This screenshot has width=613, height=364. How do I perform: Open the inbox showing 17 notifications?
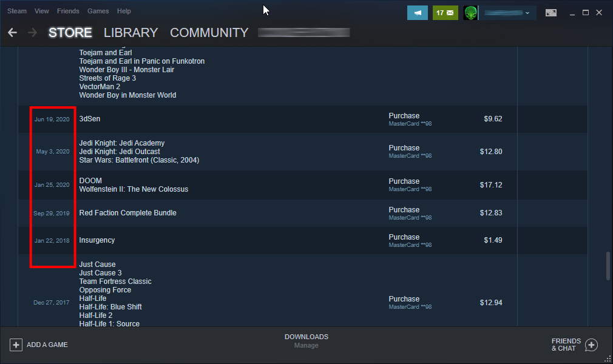(x=445, y=12)
